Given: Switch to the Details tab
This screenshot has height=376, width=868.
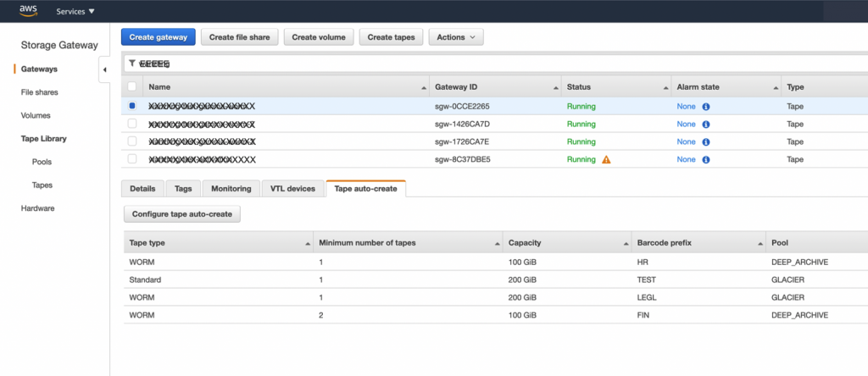Looking at the screenshot, I should pos(142,189).
